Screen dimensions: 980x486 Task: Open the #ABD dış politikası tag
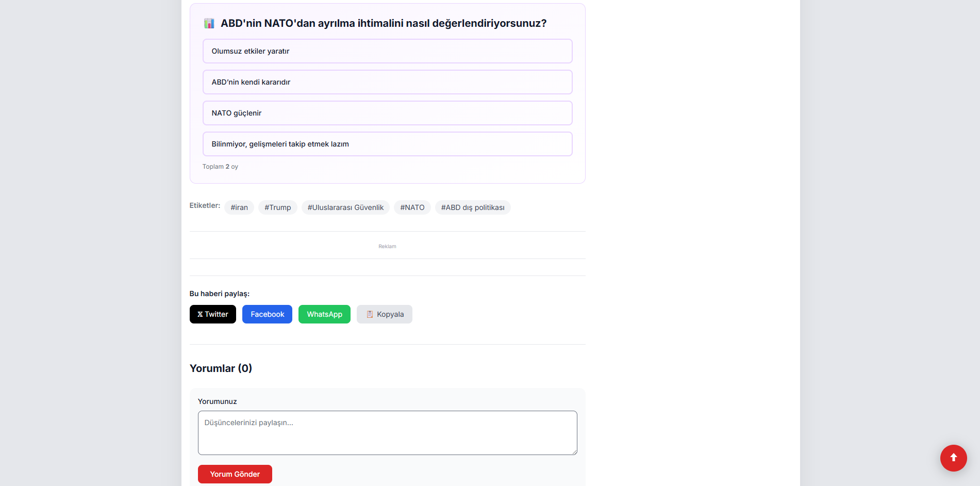pyautogui.click(x=473, y=207)
